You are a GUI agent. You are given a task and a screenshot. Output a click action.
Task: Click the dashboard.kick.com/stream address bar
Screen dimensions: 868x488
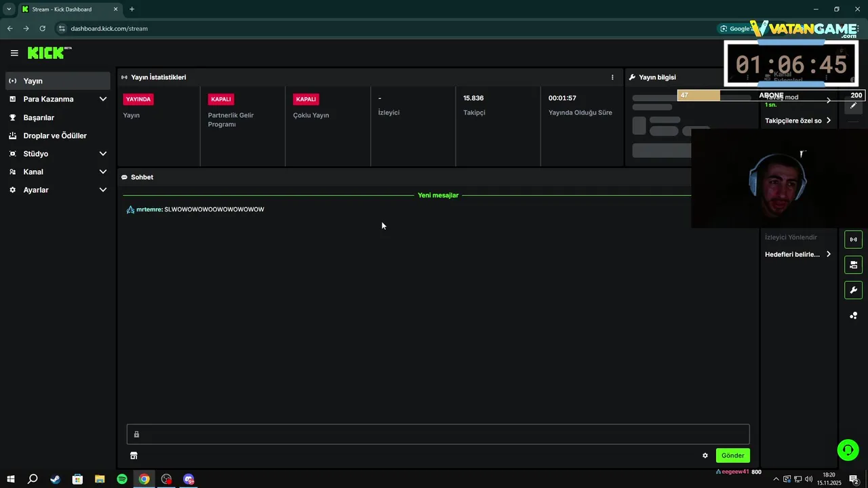[x=109, y=28]
